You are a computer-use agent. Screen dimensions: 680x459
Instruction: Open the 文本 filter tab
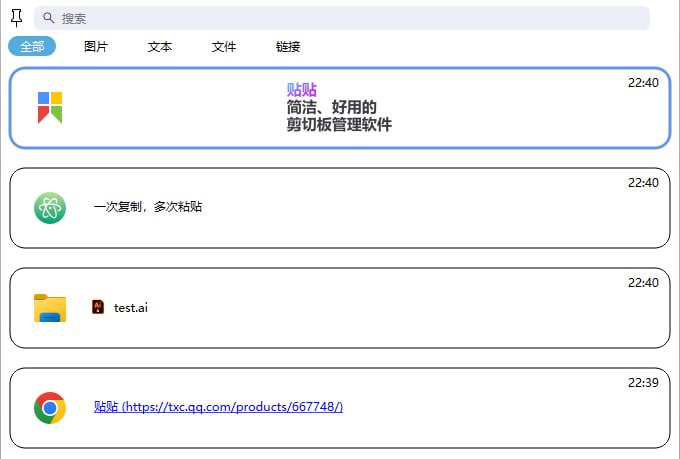(x=160, y=46)
